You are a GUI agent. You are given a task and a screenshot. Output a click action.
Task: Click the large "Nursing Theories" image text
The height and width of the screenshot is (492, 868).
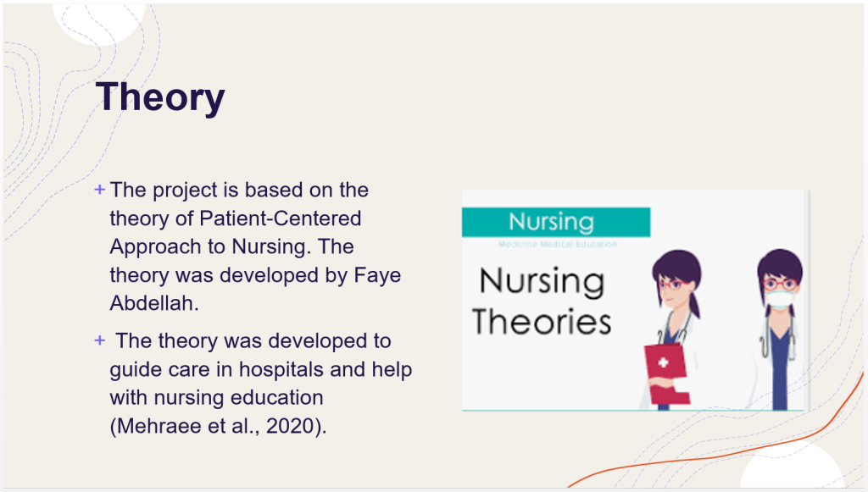(x=542, y=301)
